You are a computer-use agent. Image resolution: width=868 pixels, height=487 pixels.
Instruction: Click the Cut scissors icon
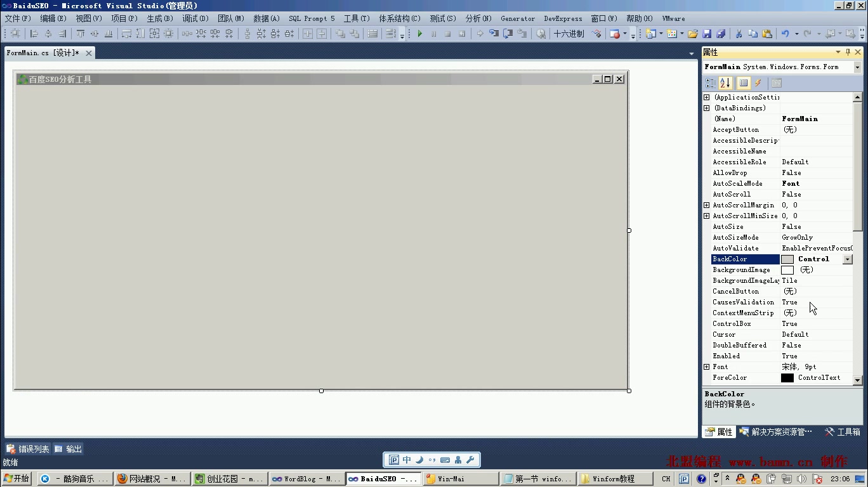pyautogui.click(x=739, y=34)
